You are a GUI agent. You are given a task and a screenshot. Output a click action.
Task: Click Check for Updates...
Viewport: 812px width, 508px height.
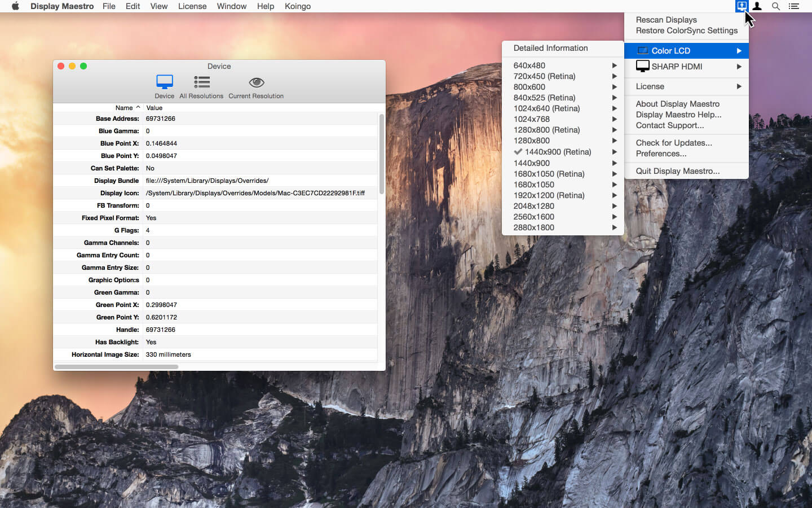[674, 143]
